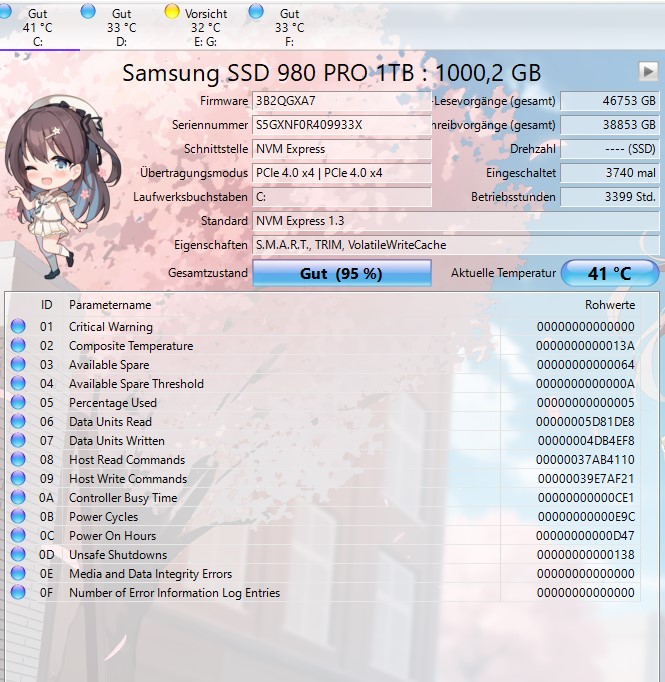Click the Eigenschaften field
Screen dimensions: 665x682
point(456,245)
